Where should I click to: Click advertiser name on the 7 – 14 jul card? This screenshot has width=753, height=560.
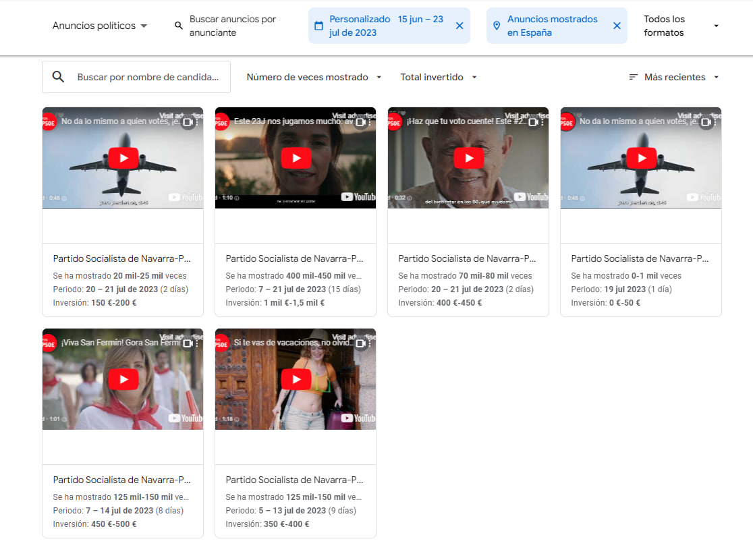coord(121,480)
